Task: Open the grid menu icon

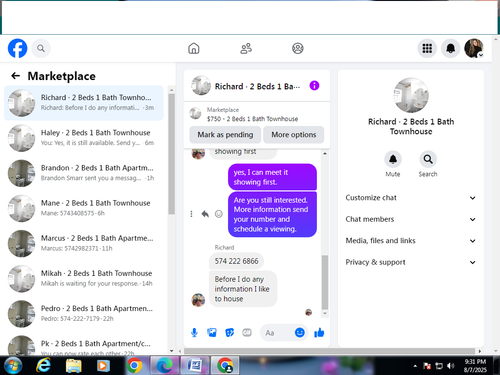Action: 427,48
